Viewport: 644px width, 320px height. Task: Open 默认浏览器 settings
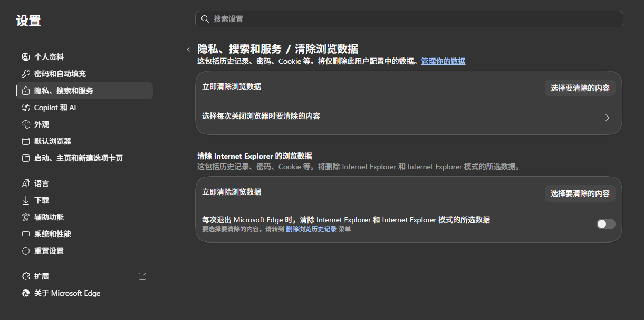click(84, 141)
